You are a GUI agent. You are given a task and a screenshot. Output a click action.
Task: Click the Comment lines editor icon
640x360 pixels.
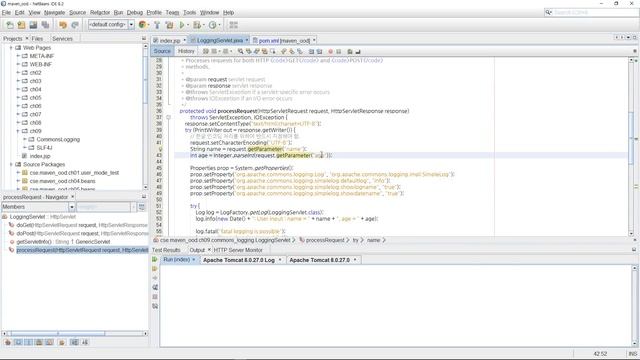pos(350,51)
